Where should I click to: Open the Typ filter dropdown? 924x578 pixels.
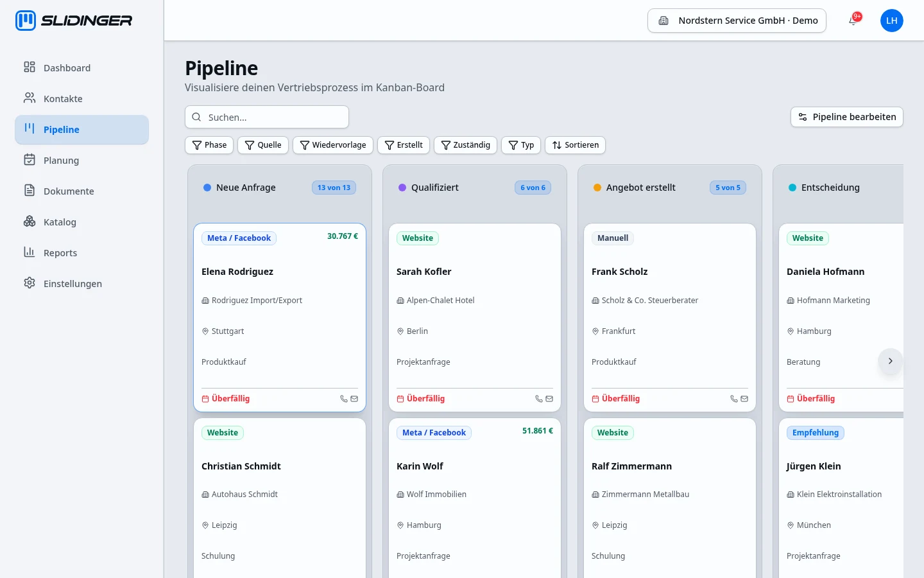[521, 145]
